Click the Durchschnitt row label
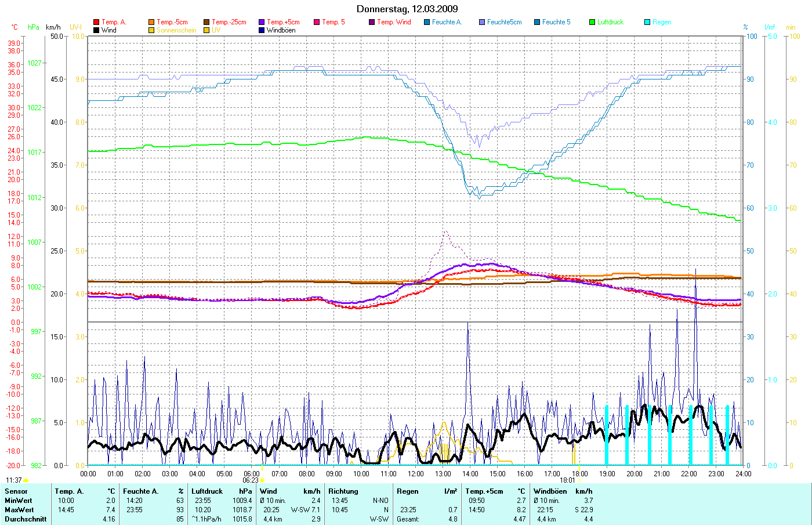The width and height of the screenshot is (812, 525). coord(26,519)
